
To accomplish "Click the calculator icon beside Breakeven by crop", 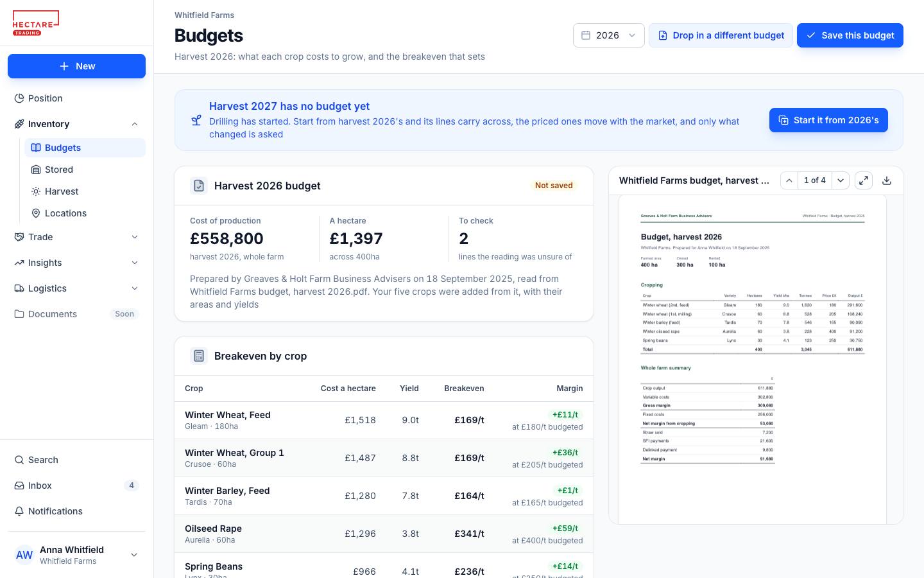I will pos(199,356).
